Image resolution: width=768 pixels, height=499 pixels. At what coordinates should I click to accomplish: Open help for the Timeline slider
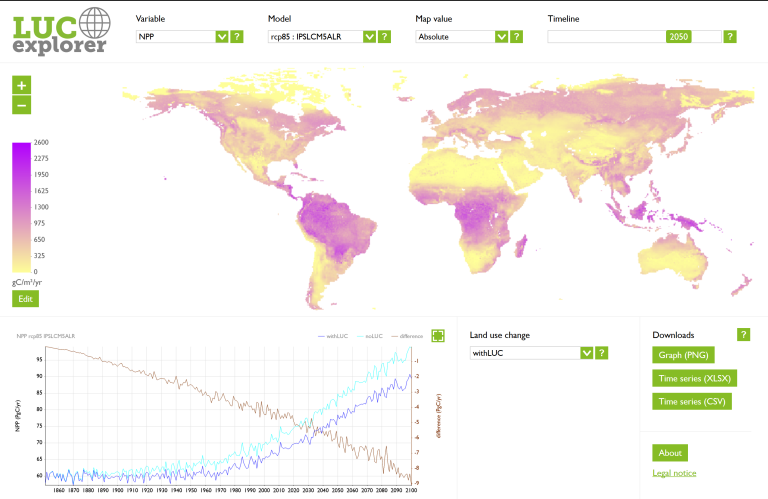tap(730, 37)
